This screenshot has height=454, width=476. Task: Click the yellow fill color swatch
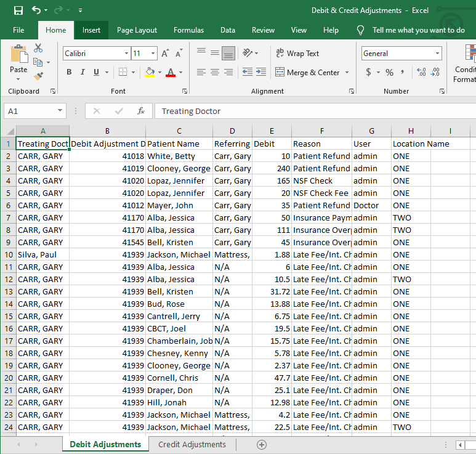150,72
